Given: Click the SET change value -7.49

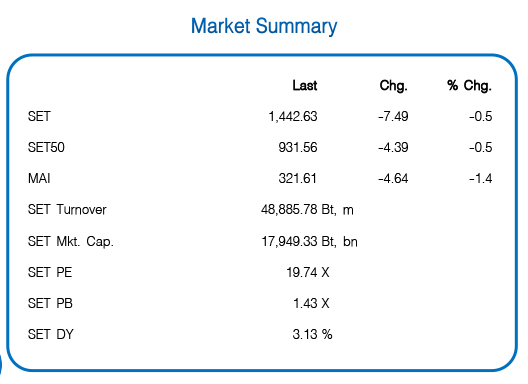Looking at the screenshot, I should pyautogui.click(x=393, y=117).
